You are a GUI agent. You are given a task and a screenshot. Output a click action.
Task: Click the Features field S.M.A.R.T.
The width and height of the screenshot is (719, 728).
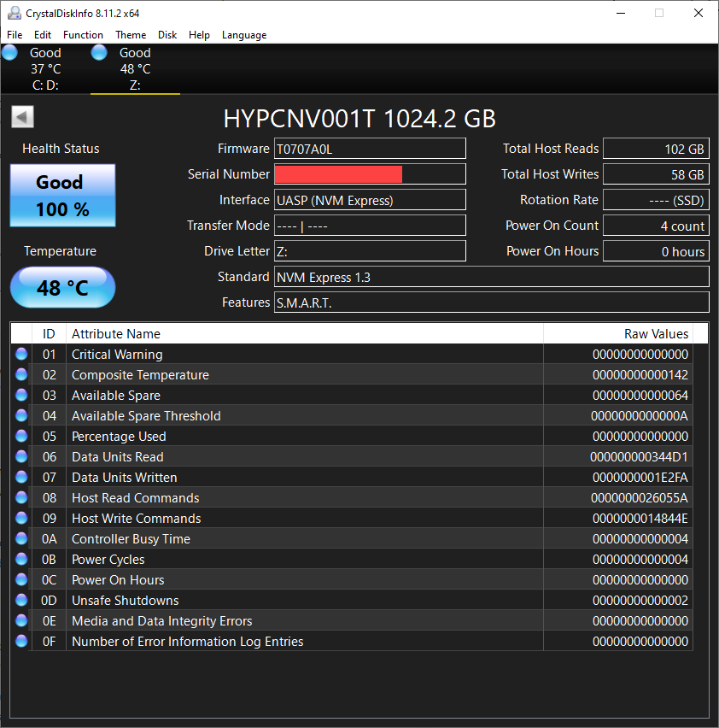point(491,302)
